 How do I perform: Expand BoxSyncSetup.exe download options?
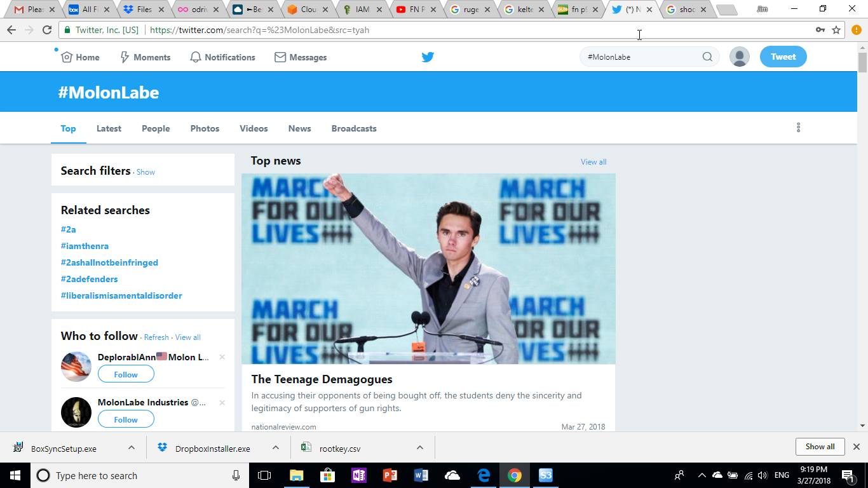[132, 448]
